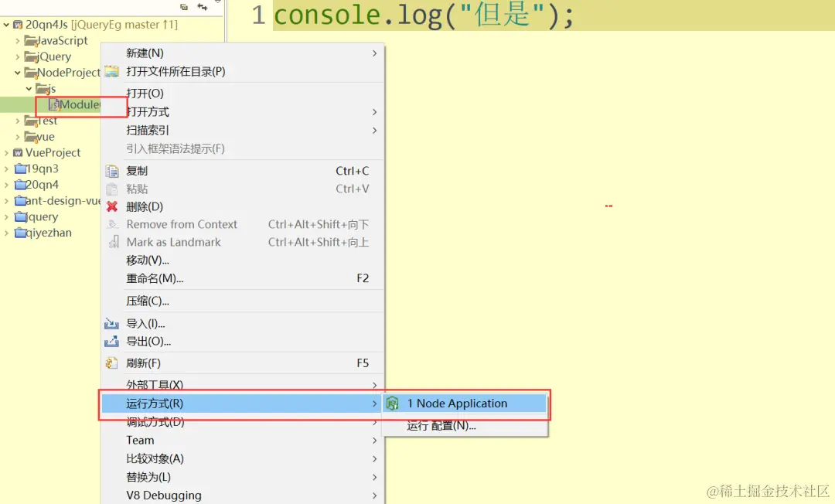Viewport: 835px width, 504px height.
Task: Click the red delete X icon
Action: click(112, 206)
